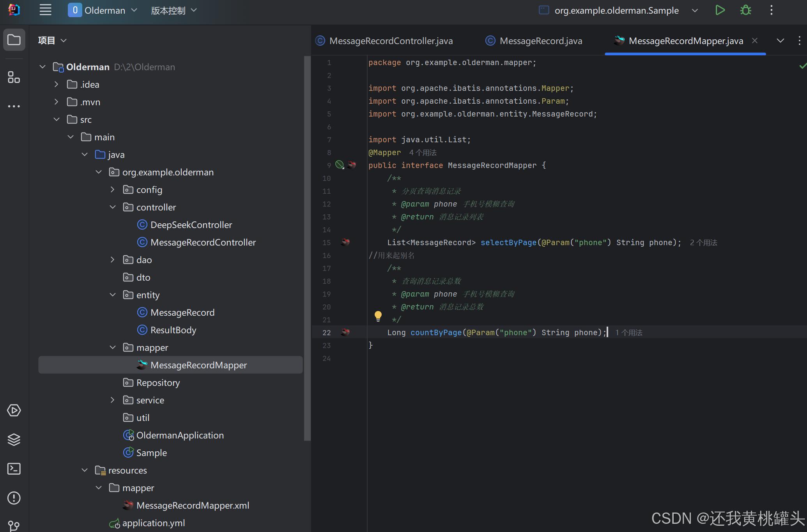The height and width of the screenshot is (532, 807).
Task: Collapse the controller package folder
Action: (113, 207)
